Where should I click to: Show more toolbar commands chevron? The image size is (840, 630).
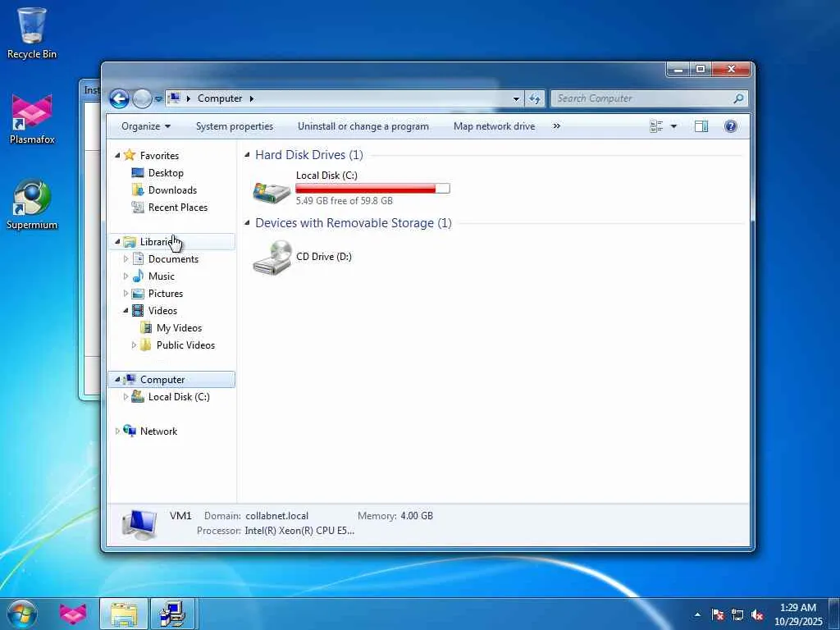click(557, 126)
